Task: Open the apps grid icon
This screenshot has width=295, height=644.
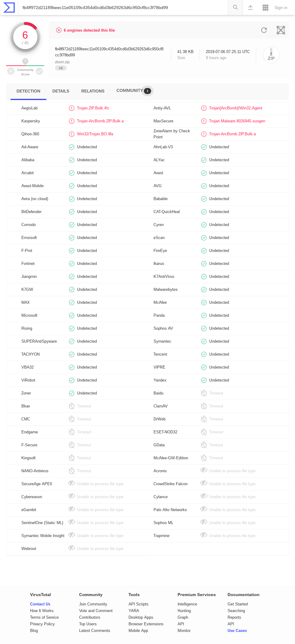Action: tap(265, 8)
